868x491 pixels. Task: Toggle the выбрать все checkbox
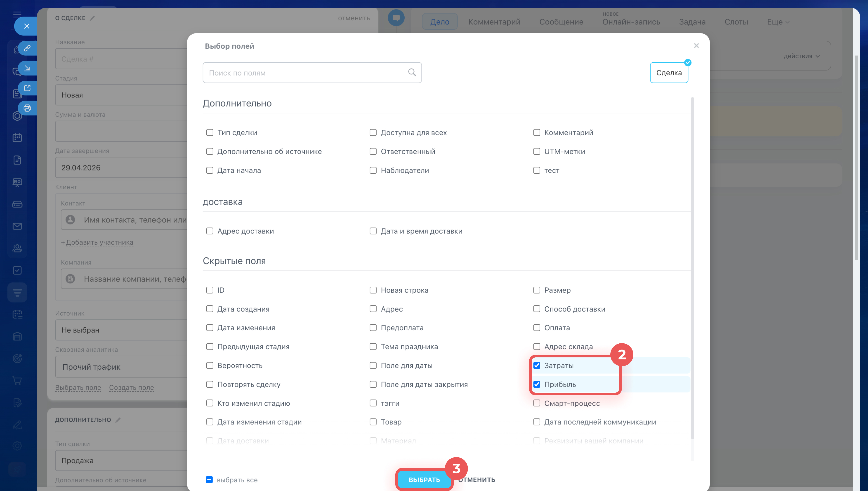[x=209, y=479]
